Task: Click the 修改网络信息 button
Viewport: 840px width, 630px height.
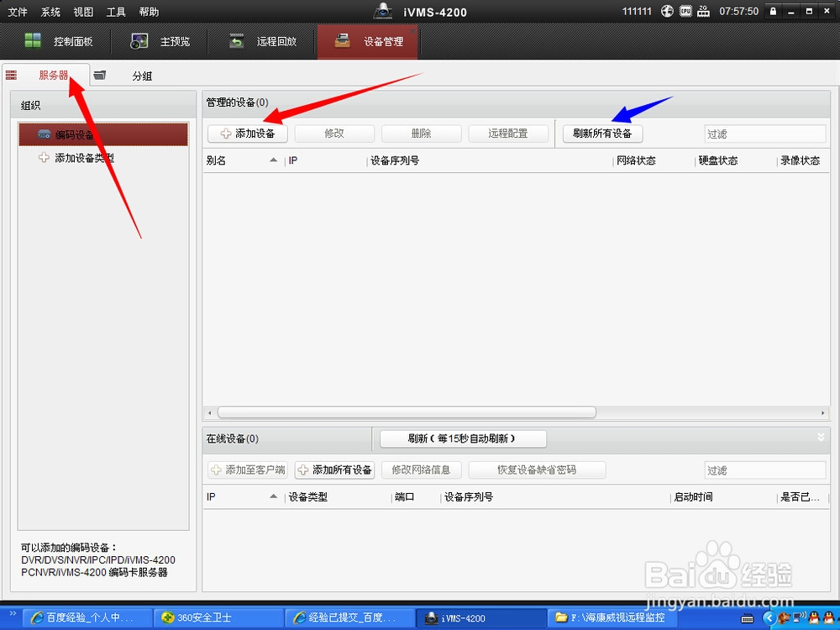Action: [421, 470]
